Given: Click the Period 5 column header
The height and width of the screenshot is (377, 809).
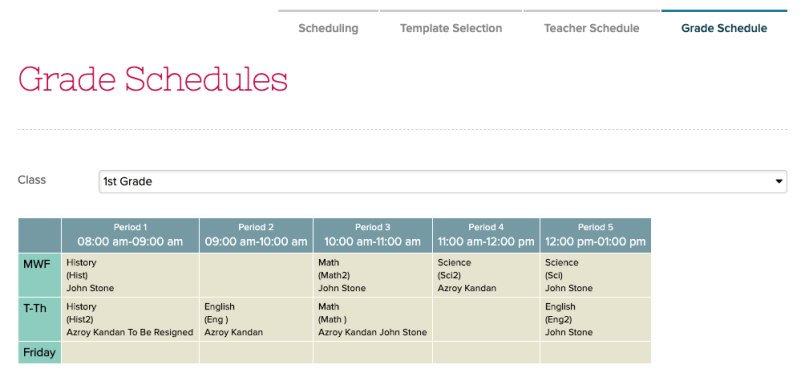Looking at the screenshot, I should pyautogui.click(x=595, y=235).
